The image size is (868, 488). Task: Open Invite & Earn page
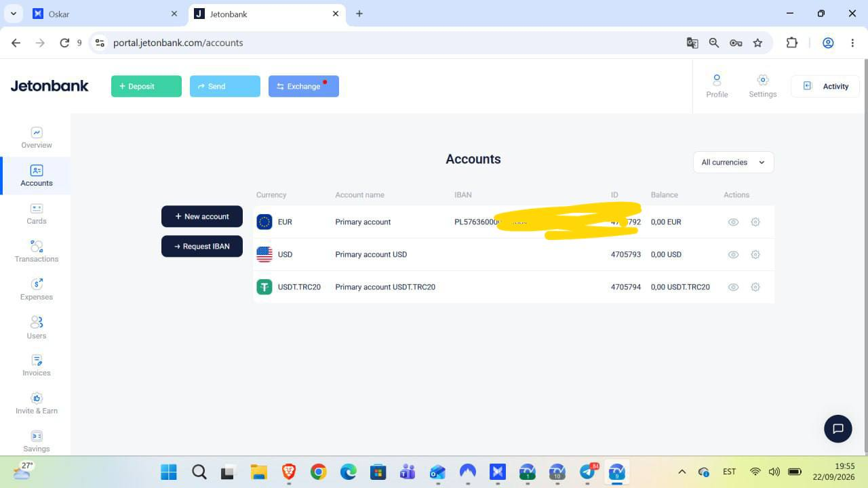click(37, 403)
